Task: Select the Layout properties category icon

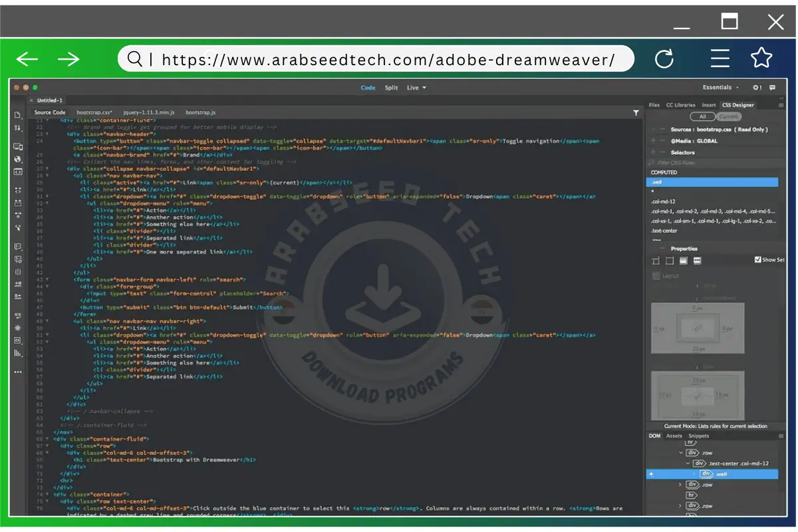Action: (656, 260)
